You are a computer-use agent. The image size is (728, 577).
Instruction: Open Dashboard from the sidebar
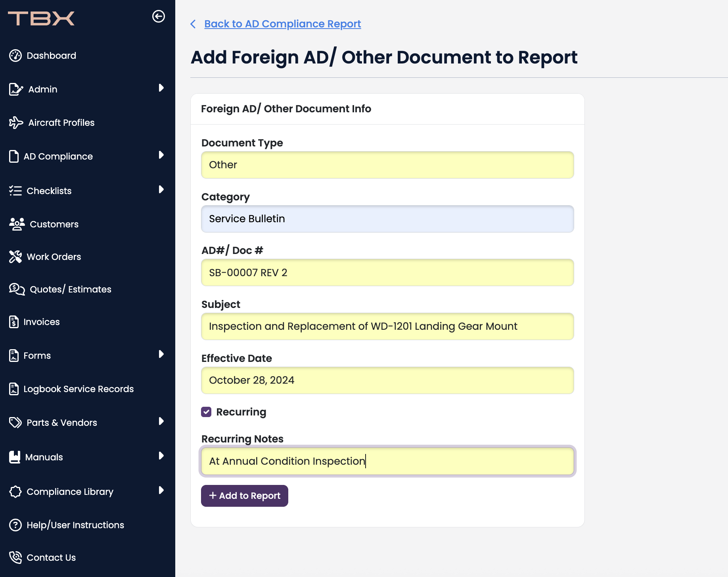tap(51, 56)
